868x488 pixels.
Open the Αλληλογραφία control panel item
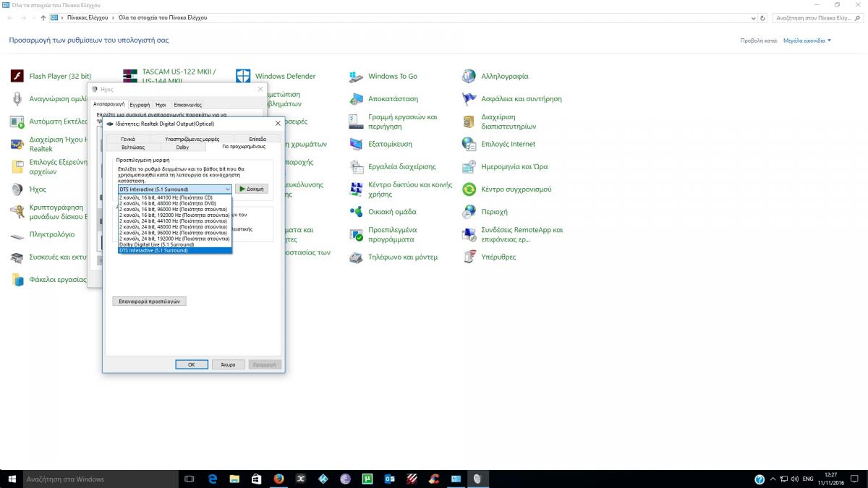(x=495, y=76)
